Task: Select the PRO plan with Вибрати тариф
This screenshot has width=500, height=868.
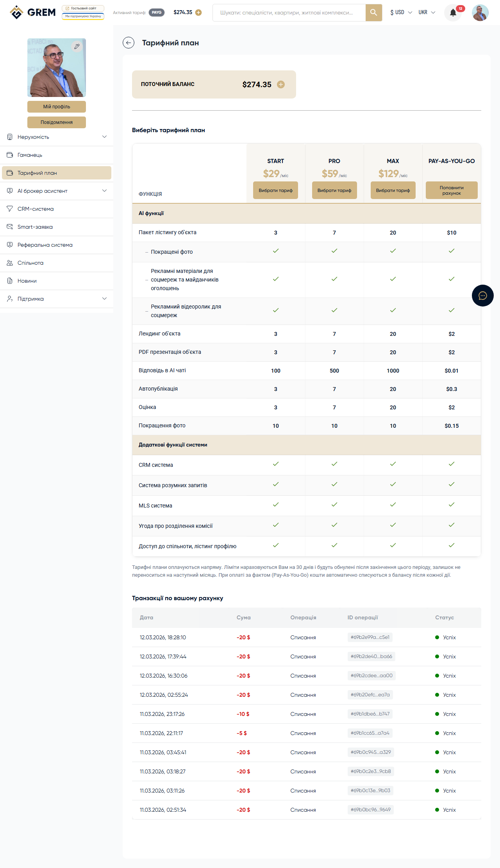Action: pos(334,190)
